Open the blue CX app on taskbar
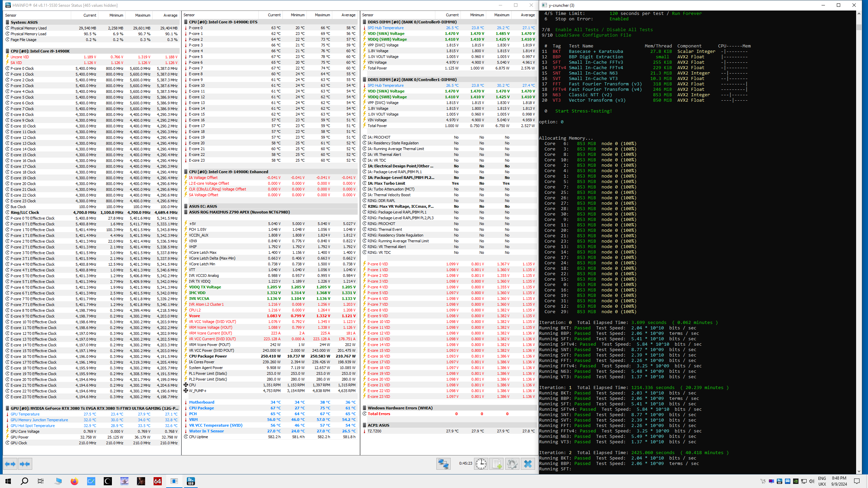Screen dimensions: 868x488 tap(91, 481)
